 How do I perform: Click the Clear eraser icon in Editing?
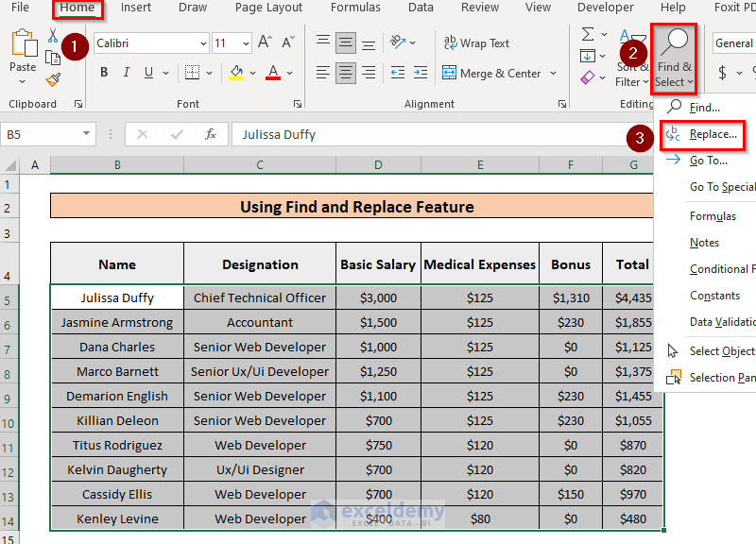(x=589, y=78)
